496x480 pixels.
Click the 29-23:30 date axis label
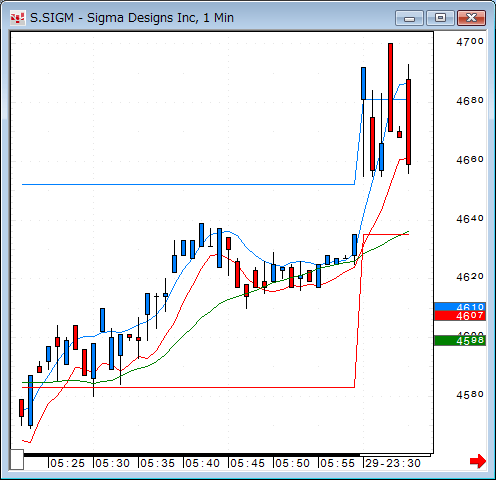pos(393,463)
